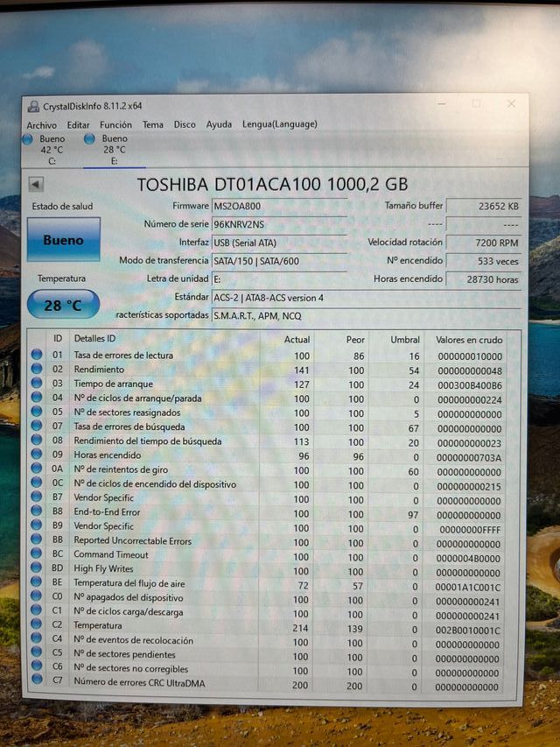Viewport: 560px width, 747px height.
Task: Click status icon for Rendimiento row 02
Action: click(x=37, y=369)
